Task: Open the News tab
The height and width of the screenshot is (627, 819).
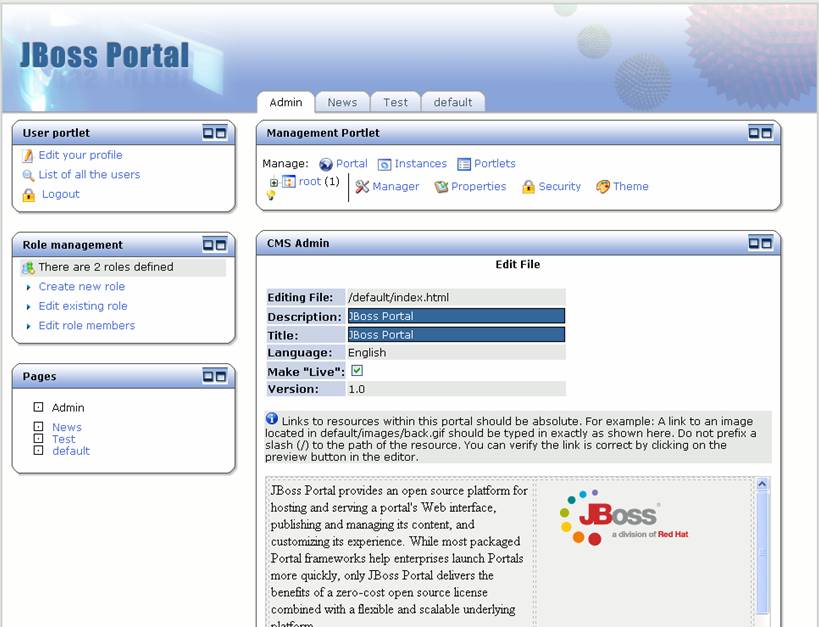Action: (342, 102)
